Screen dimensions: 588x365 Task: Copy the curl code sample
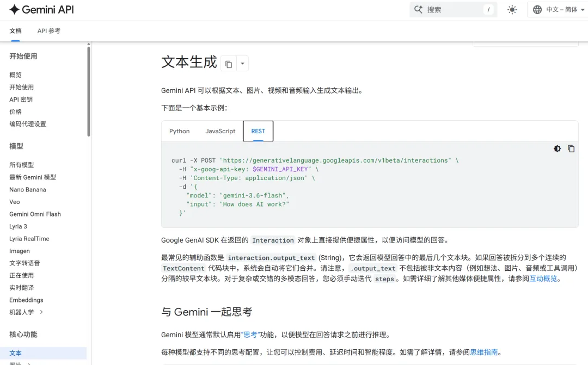tap(571, 149)
